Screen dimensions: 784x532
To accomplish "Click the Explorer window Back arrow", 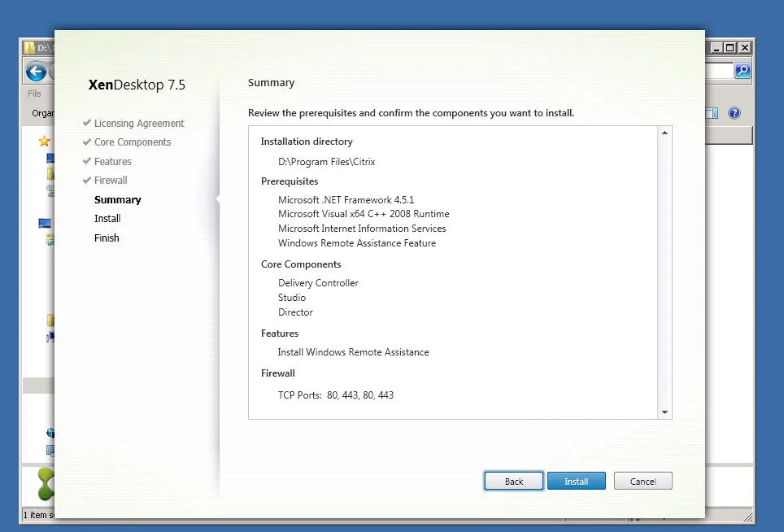I will [x=36, y=72].
